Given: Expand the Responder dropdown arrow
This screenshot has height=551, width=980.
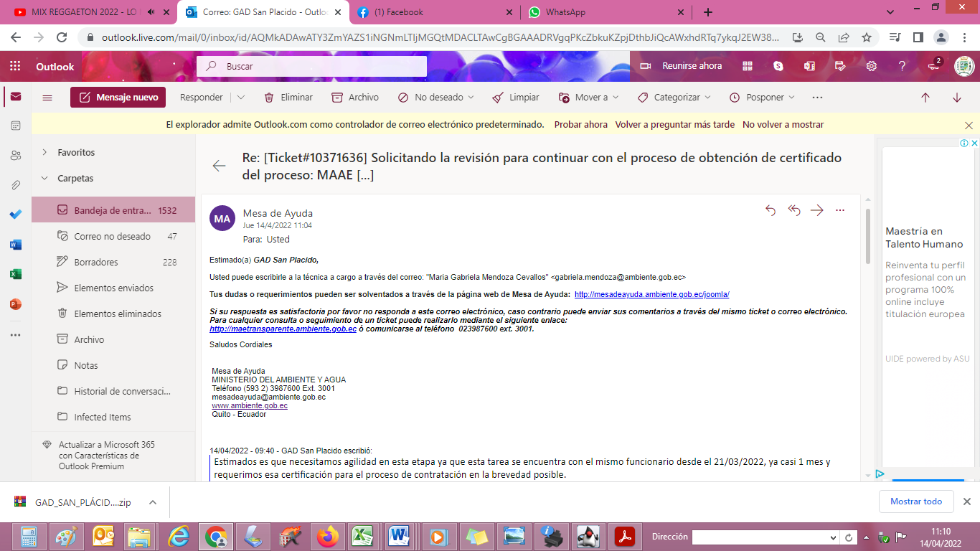Looking at the screenshot, I should (x=241, y=98).
